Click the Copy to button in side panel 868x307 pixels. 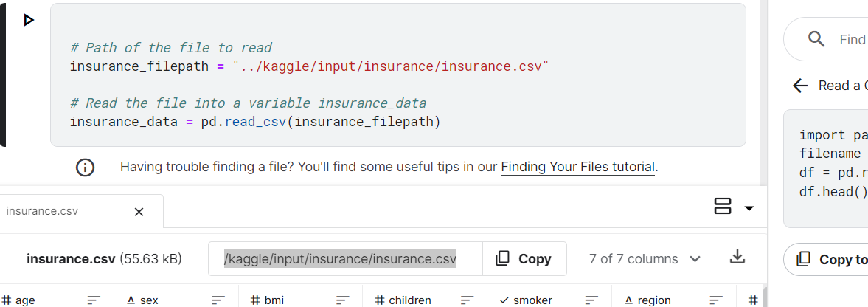coord(827,259)
